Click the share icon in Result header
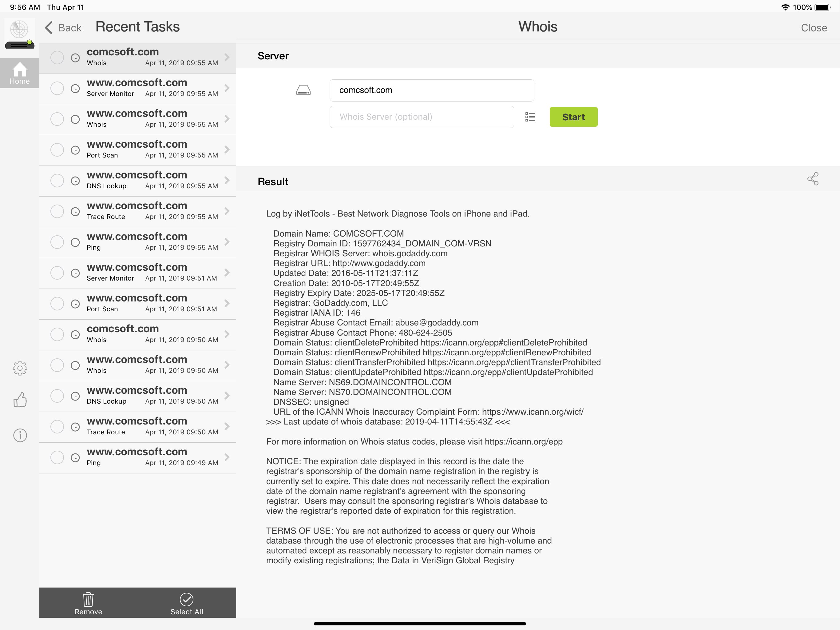The width and height of the screenshot is (840, 630). pos(813,179)
